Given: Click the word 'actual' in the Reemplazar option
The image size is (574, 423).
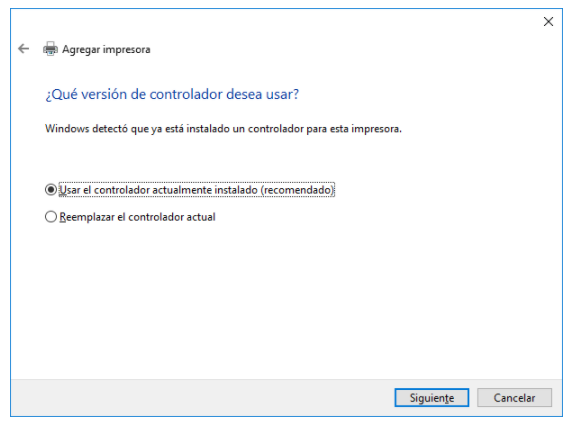Looking at the screenshot, I should 201,217.
